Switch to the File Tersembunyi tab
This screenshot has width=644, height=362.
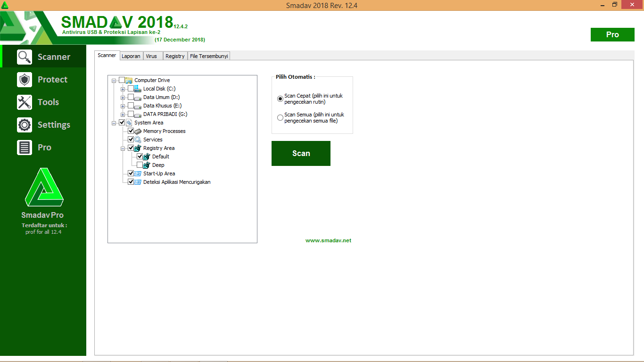click(209, 56)
